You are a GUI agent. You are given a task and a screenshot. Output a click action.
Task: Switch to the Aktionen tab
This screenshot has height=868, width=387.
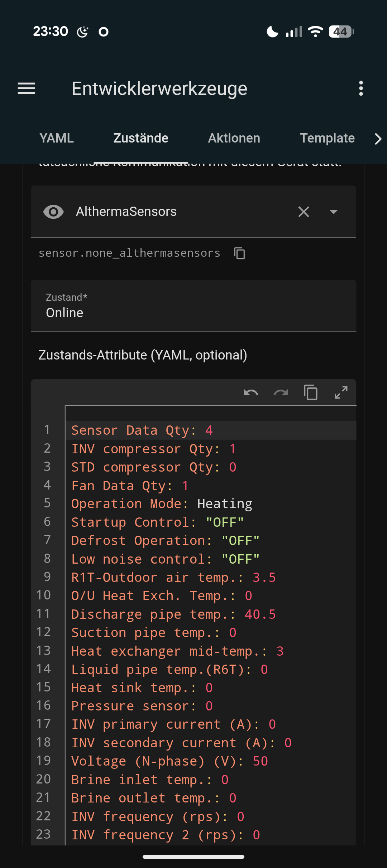234,138
